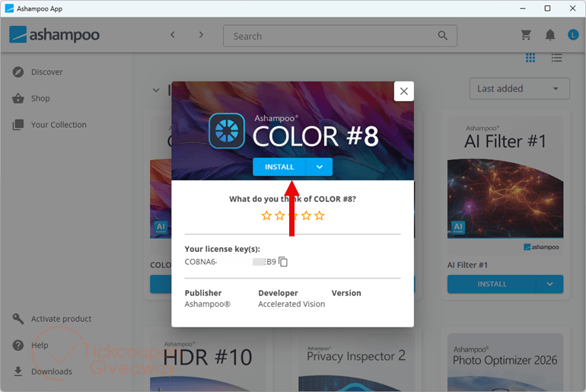Open the Photo Optimizer 2026 card
This screenshot has height=392, width=586.
tap(505, 362)
